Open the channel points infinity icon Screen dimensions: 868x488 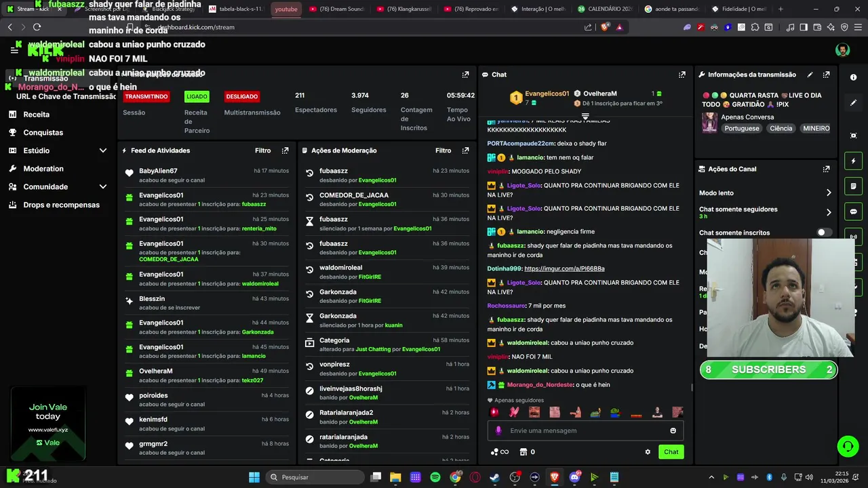click(500, 452)
